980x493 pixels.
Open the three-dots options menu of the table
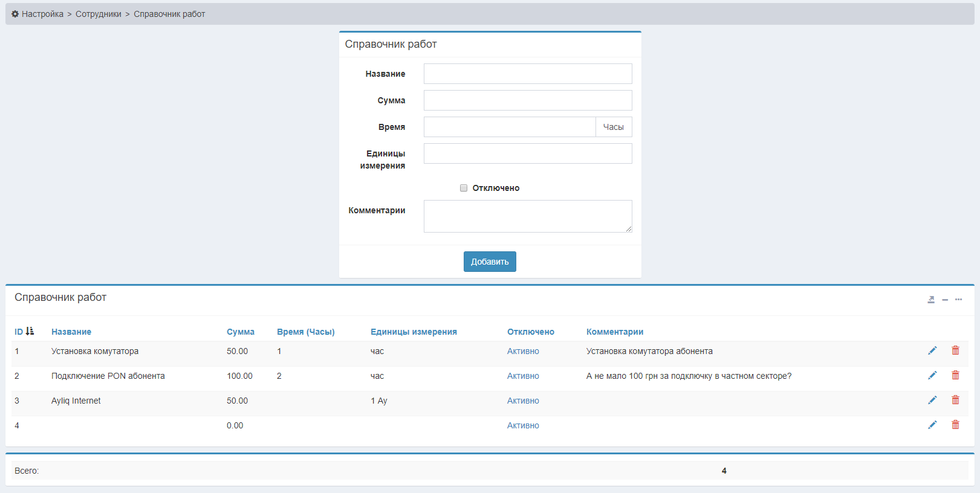coord(958,300)
